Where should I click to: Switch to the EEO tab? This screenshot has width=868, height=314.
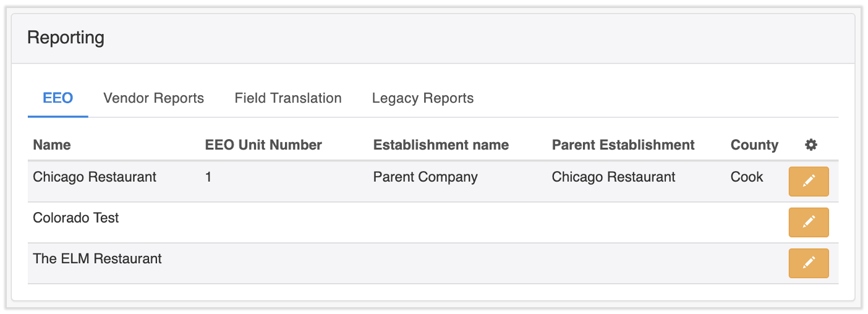tap(58, 98)
